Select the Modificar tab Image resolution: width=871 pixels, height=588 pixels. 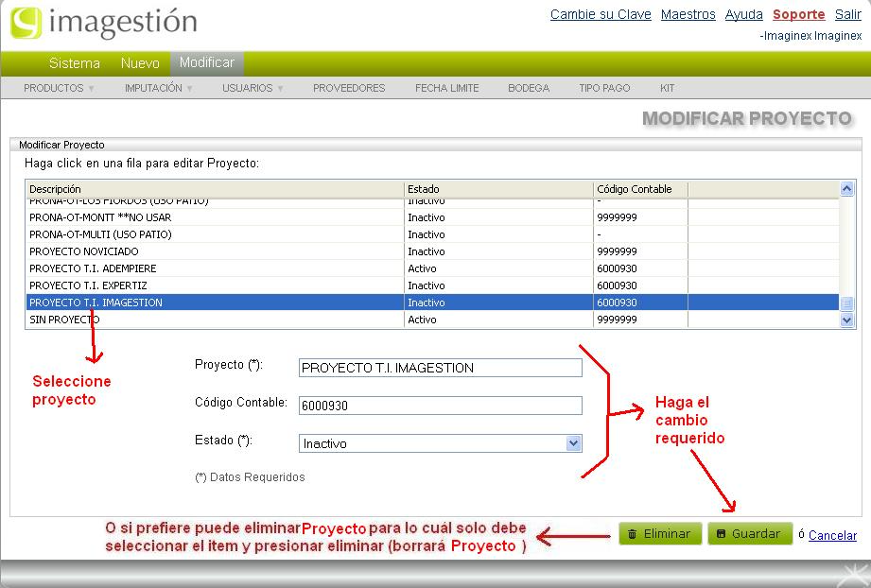pyautogui.click(x=207, y=62)
